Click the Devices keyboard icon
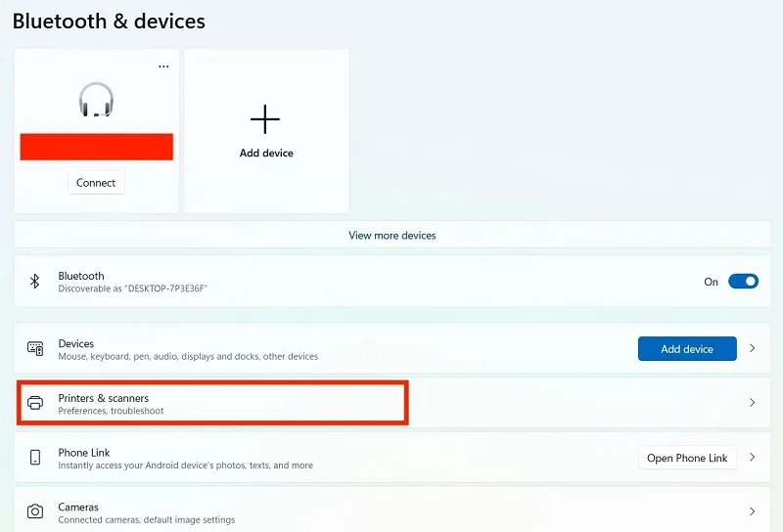783x532 pixels. [35, 348]
